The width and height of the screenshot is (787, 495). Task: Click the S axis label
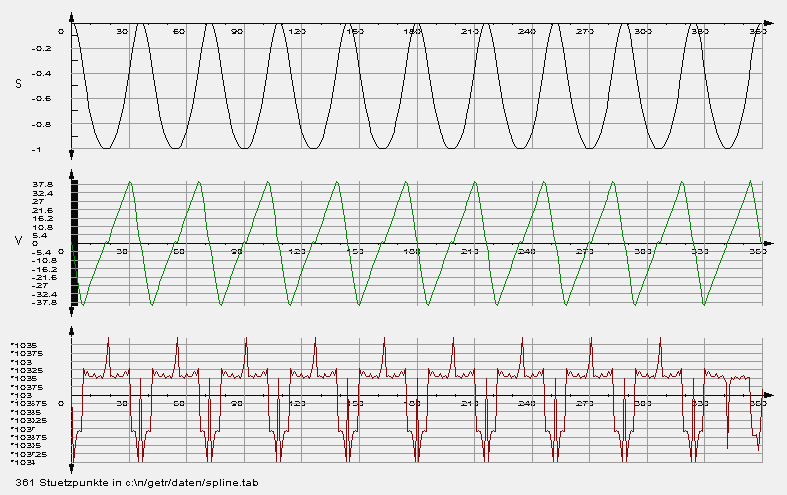(18, 85)
